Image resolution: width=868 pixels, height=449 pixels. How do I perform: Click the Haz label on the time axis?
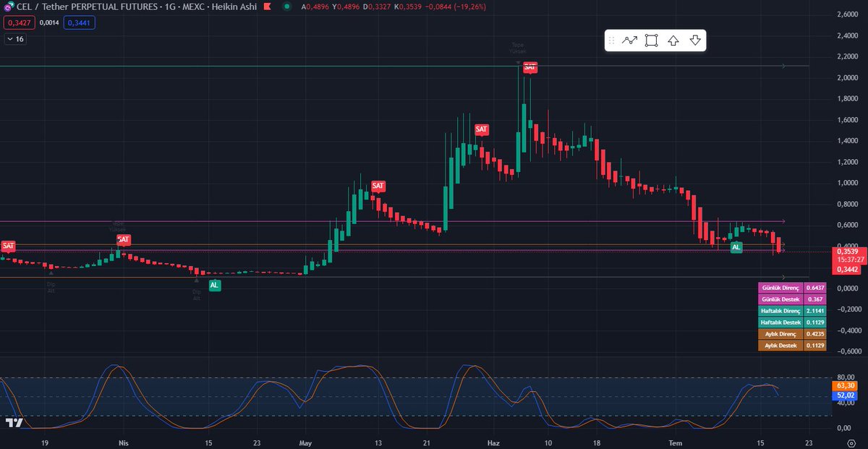pyautogui.click(x=494, y=442)
